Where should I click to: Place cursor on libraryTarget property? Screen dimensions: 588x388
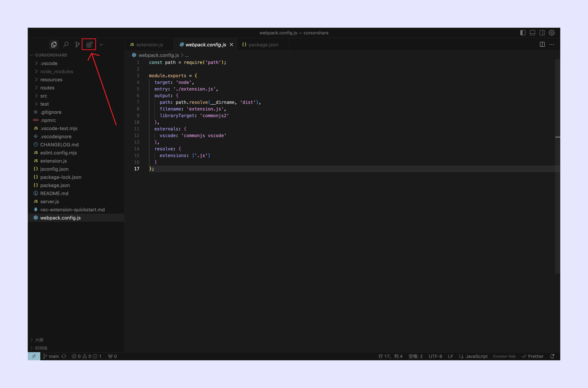click(177, 115)
